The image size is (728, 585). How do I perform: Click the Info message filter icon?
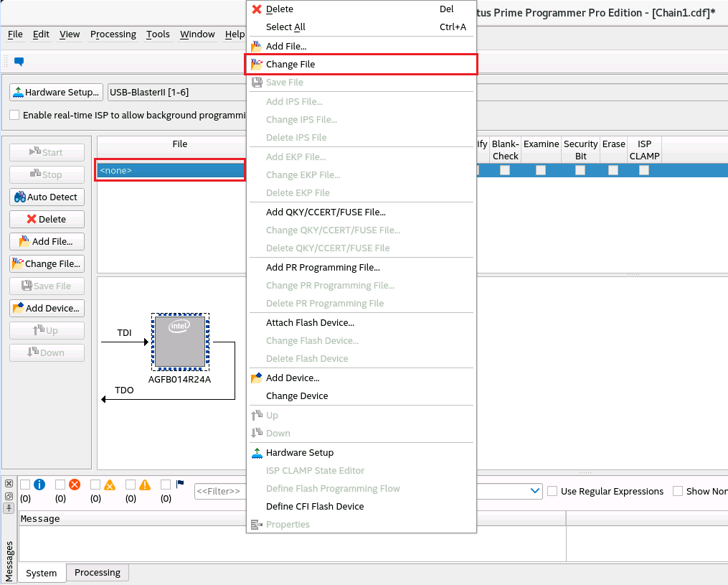pyautogui.click(x=39, y=485)
